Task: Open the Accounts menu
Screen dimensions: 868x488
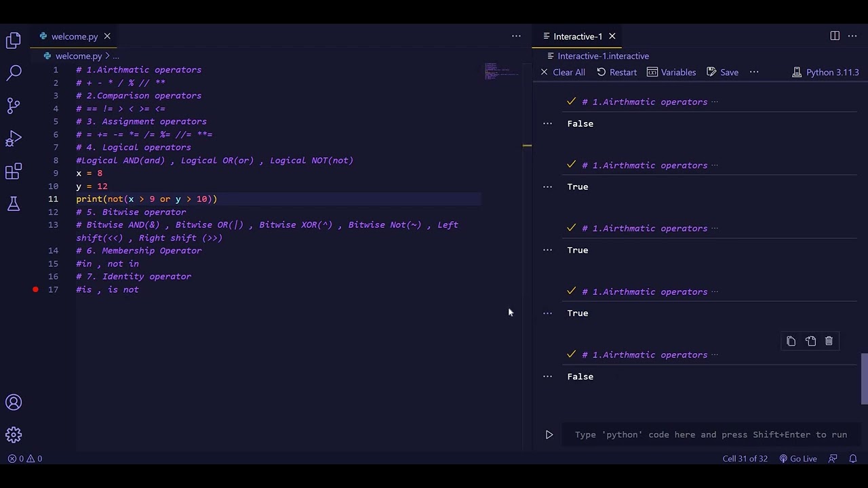Action: click(14, 403)
